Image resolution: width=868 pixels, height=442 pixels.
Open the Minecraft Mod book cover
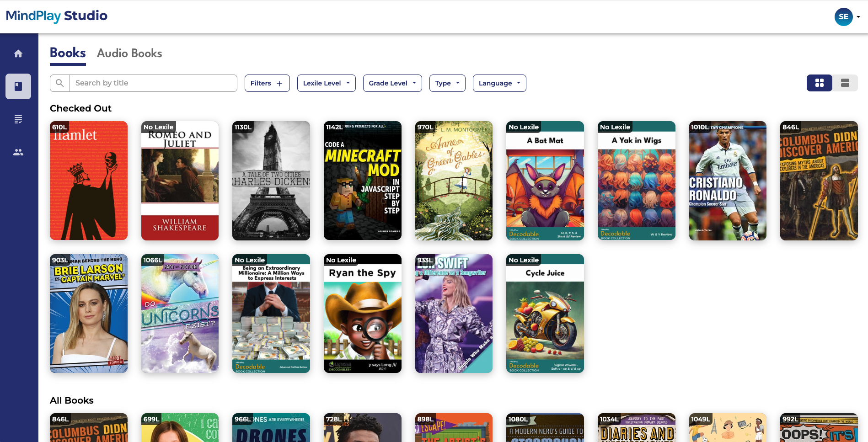click(x=363, y=181)
